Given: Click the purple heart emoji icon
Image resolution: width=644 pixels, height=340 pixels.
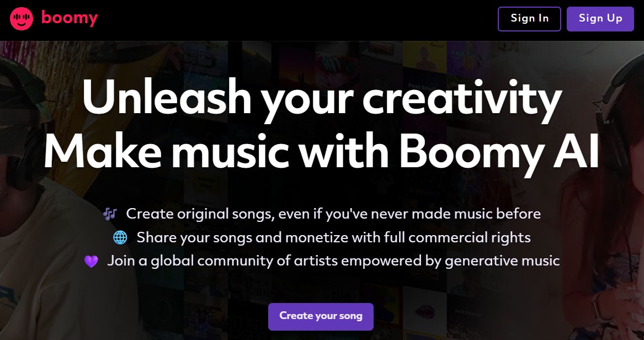Looking at the screenshot, I should tap(91, 261).
